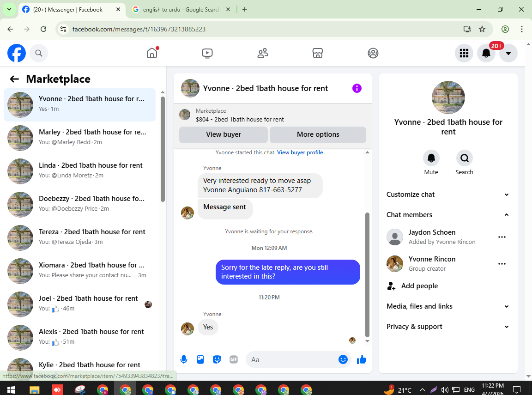Reload the page

point(43,29)
